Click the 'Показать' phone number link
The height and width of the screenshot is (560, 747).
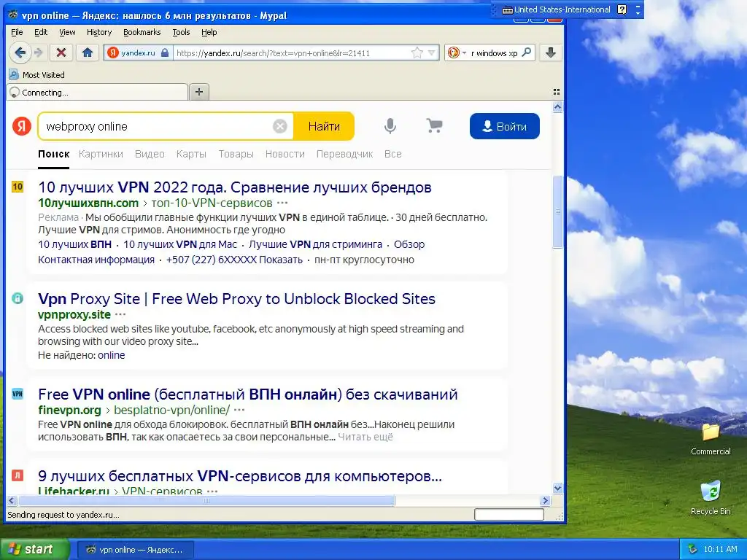[281, 260]
